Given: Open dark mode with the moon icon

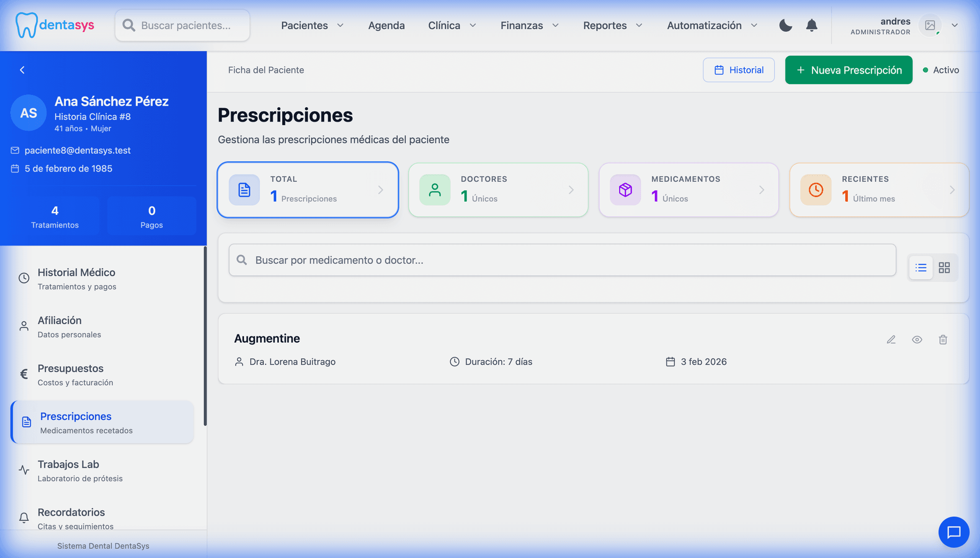Looking at the screenshot, I should coord(786,25).
